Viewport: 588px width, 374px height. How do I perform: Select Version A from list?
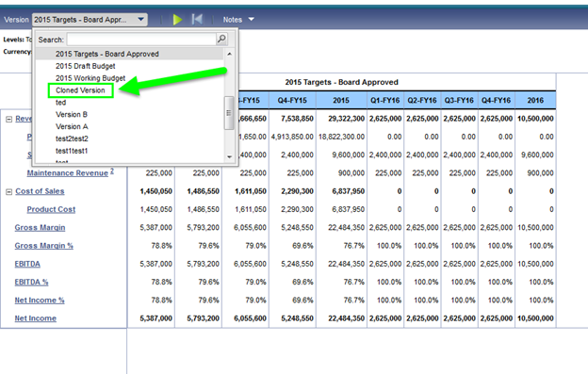pos(72,126)
